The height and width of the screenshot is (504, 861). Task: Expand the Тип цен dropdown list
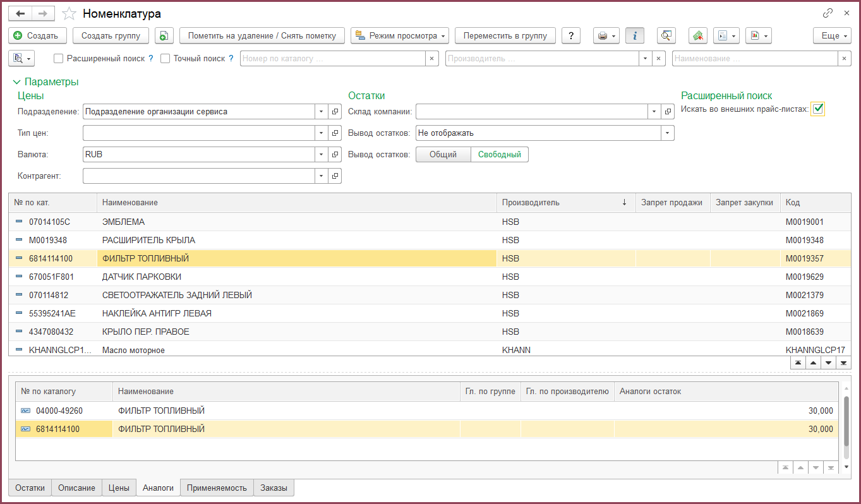(x=322, y=133)
